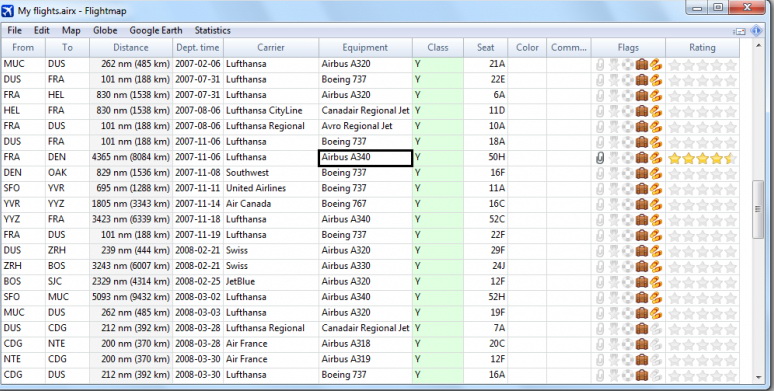
Task: Toggle medal flag in seat 18A row
Action: pyautogui.click(x=614, y=143)
